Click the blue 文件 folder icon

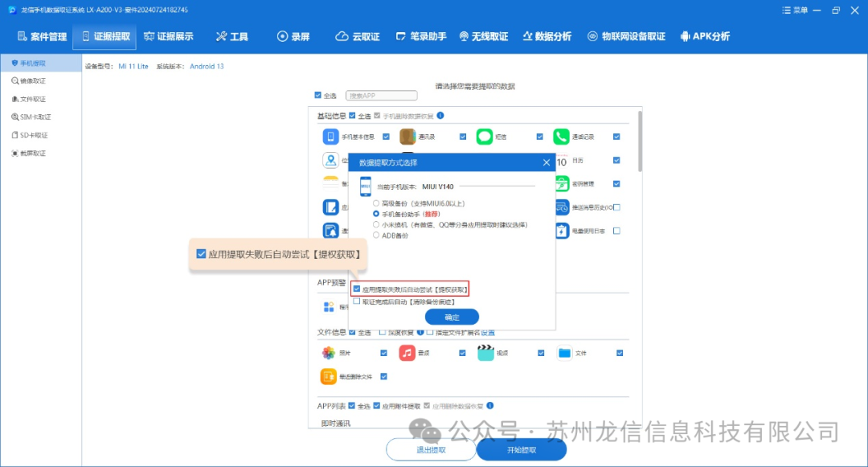click(x=564, y=353)
